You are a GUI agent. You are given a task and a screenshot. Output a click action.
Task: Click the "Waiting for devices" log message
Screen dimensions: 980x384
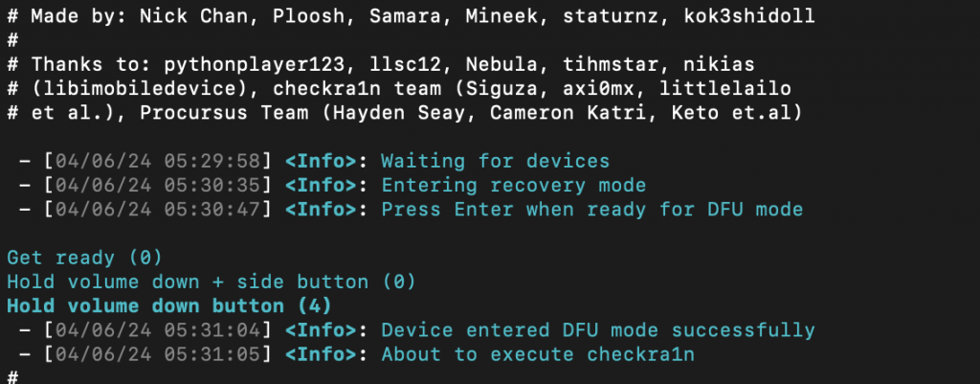tap(495, 161)
